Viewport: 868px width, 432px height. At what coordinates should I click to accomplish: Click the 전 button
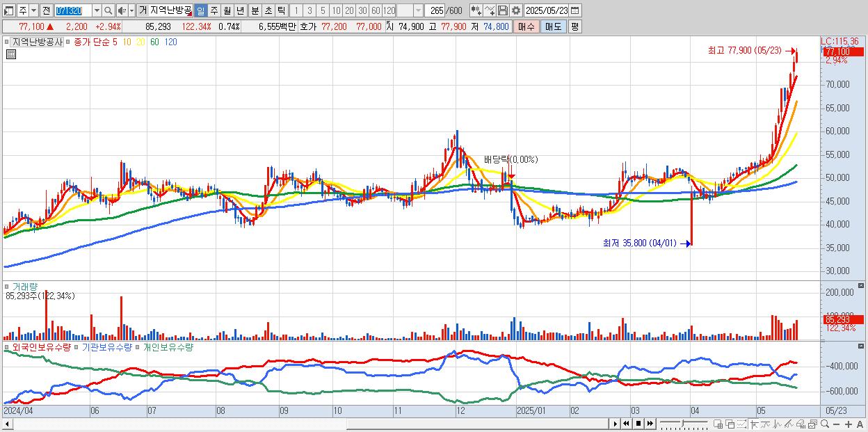(46, 10)
